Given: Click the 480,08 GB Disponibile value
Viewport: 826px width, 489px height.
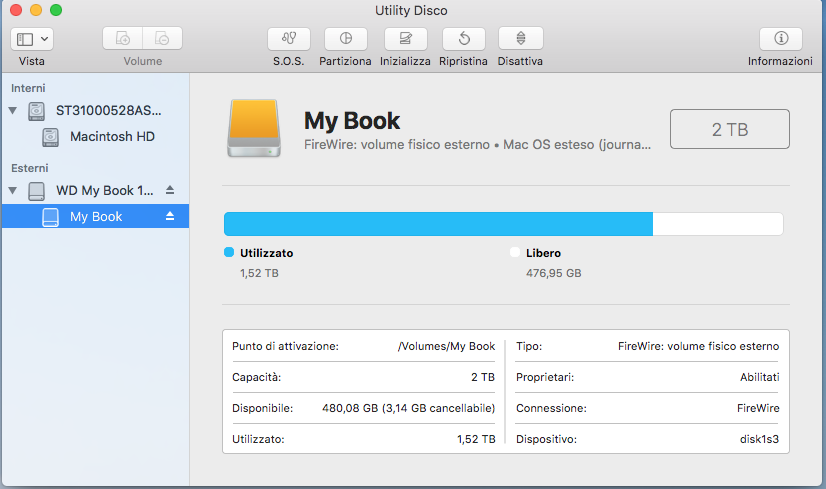Looking at the screenshot, I should (x=409, y=408).
